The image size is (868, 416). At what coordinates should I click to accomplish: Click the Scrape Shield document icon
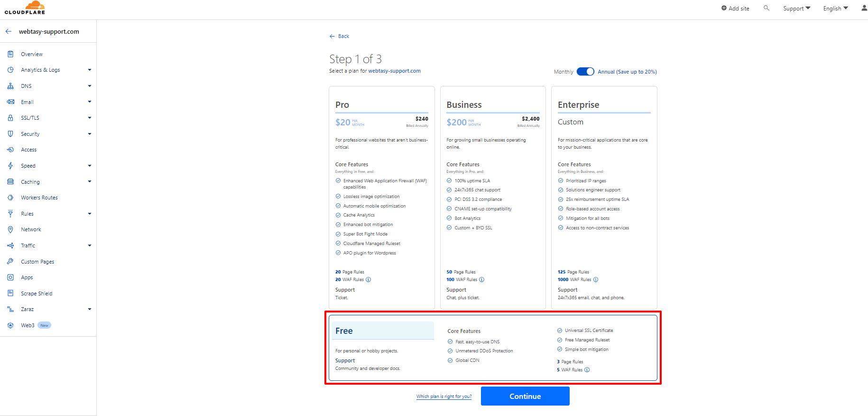pyautogui.click(x=10, y=293)
